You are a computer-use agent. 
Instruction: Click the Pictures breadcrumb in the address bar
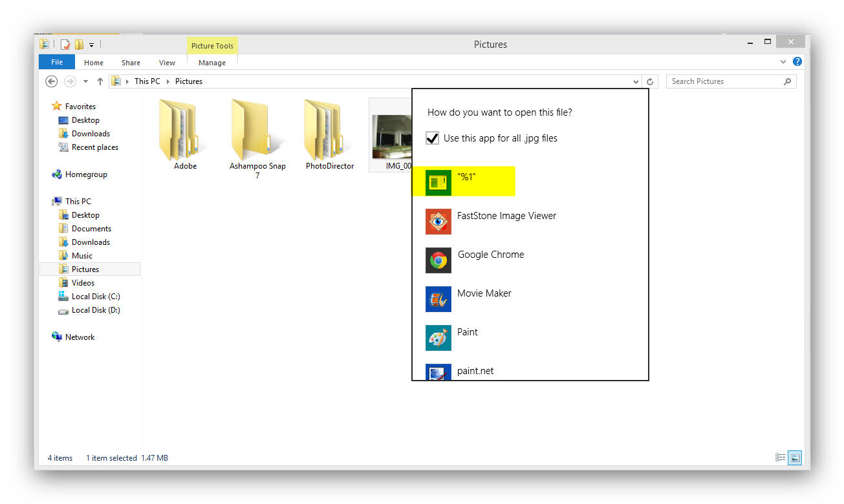point(189,81)
